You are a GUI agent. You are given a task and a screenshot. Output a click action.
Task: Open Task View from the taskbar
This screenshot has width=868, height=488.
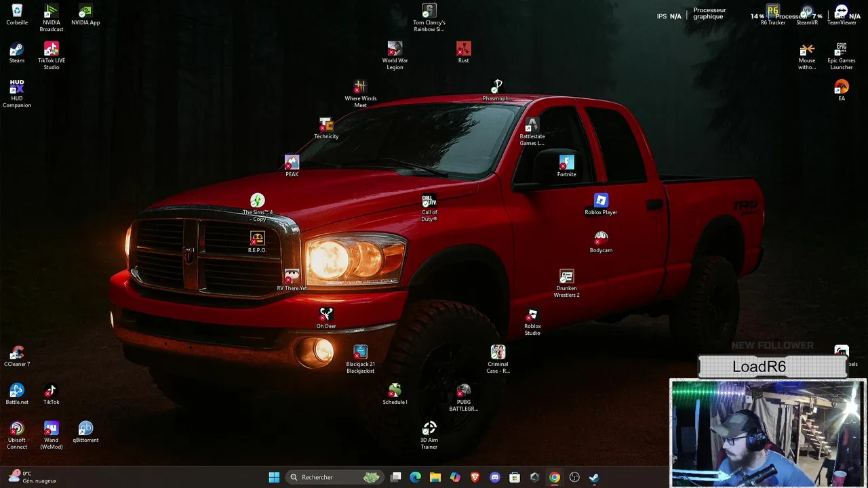[x=396, y=477]
